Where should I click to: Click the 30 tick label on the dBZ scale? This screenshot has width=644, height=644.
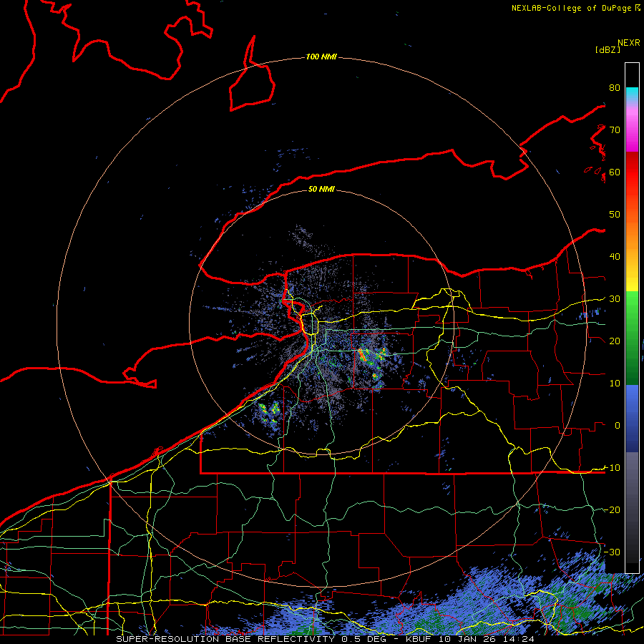(615, 298)
